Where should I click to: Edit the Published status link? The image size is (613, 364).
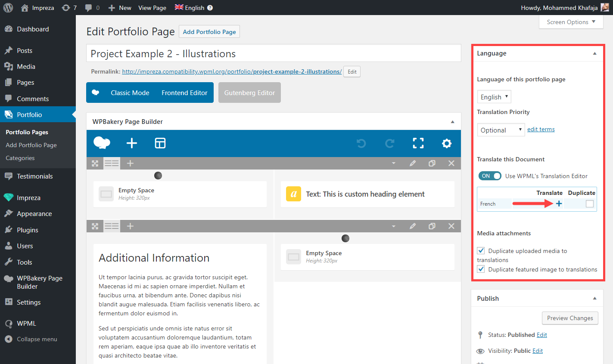[x=542, y=335]
